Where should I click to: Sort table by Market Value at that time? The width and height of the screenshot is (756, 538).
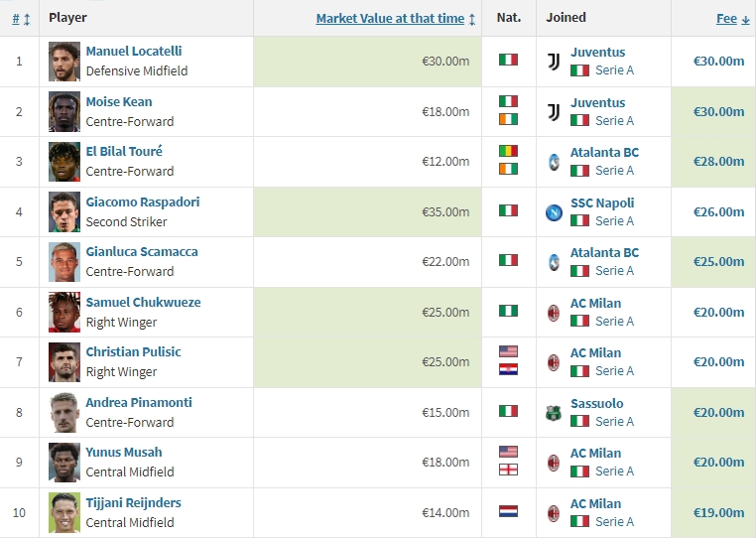click(x=390, y=18)
